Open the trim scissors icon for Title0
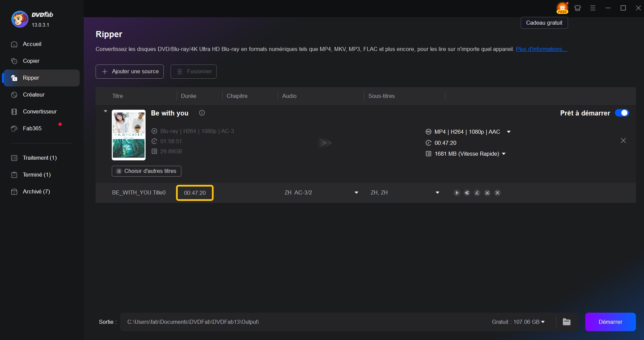This screenshot has width=644, height=340. [487, 193]
